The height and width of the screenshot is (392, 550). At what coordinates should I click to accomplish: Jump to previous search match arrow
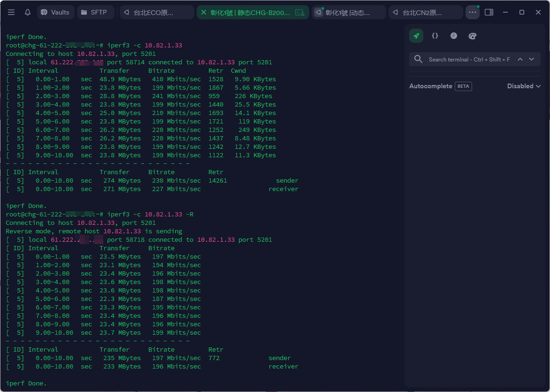(520, 59)
